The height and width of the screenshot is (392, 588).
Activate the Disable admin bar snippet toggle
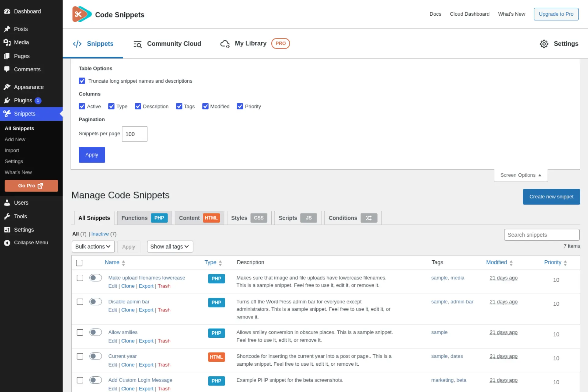click(x=96, y=302)
